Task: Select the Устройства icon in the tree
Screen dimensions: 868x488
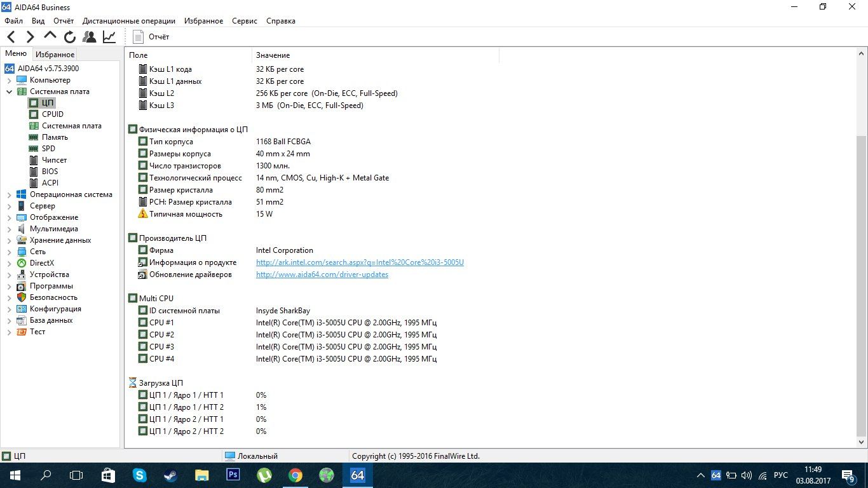Action: [22, 274]
